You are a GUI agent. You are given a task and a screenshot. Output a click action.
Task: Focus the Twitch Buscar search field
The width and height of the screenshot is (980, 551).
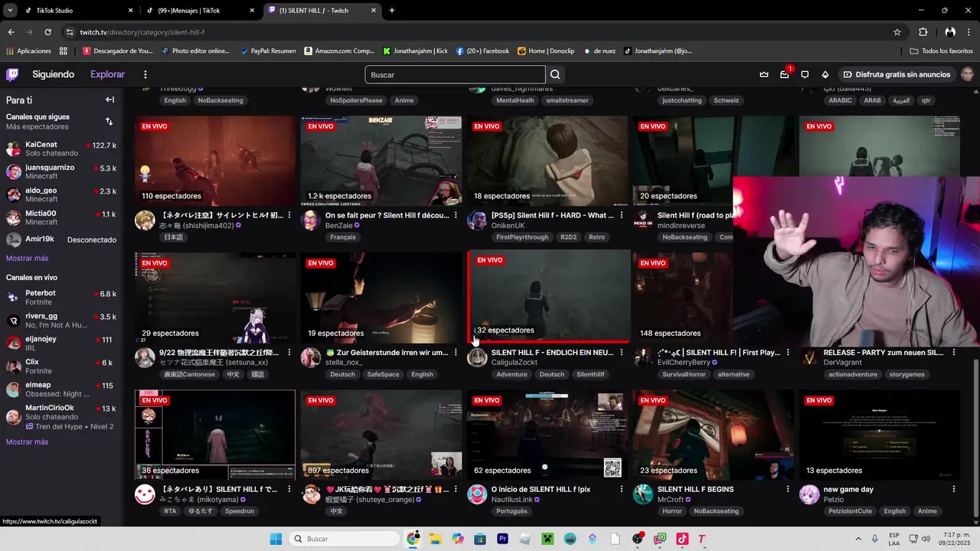tap(456, 74)
